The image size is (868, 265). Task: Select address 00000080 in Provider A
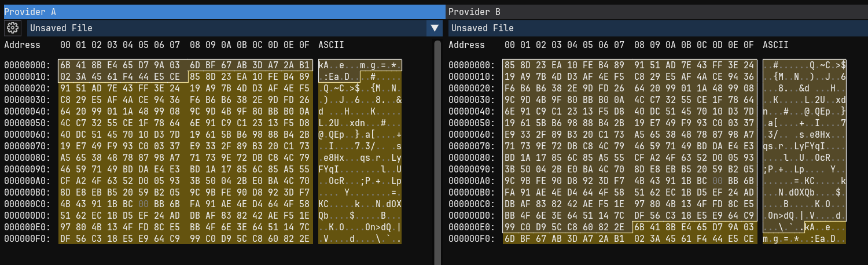pos(27,157)
